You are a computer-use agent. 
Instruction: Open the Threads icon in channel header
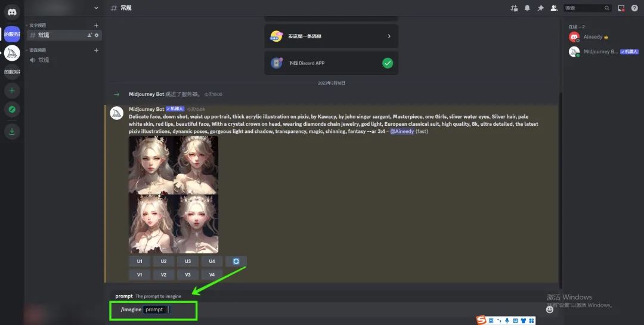click(514, 8)
